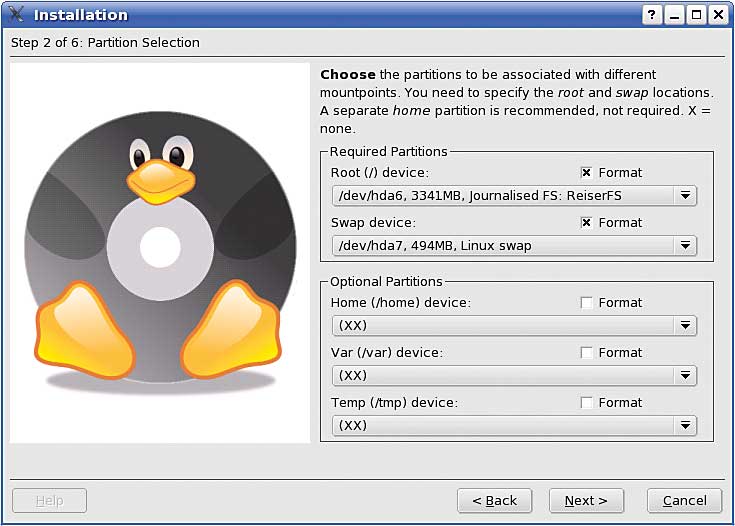Click the Tux penguin CD image
The width and height of the screenshot is (735, 526).
(160, 253)
